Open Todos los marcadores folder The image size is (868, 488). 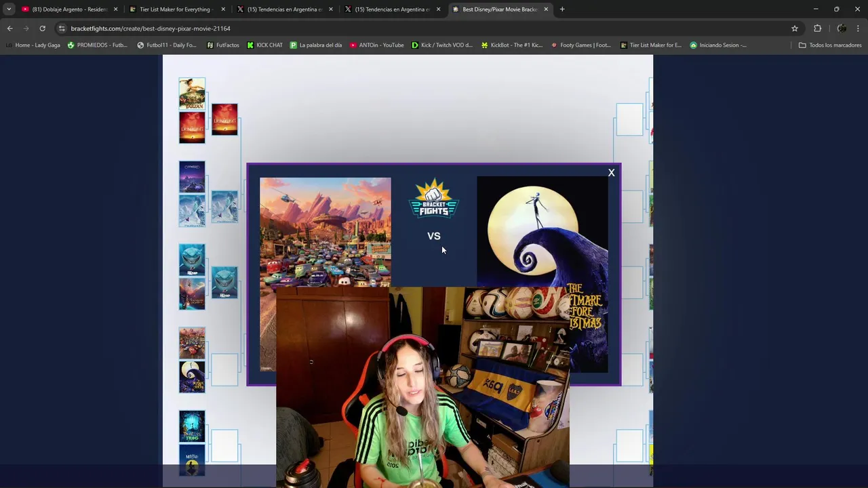830,45
